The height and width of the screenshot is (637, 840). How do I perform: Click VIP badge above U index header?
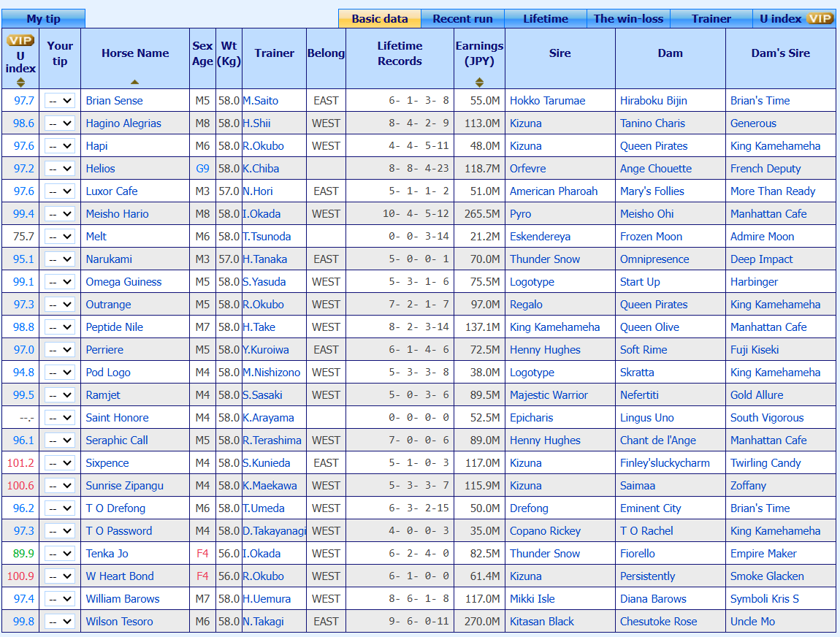tap(20, 40)
